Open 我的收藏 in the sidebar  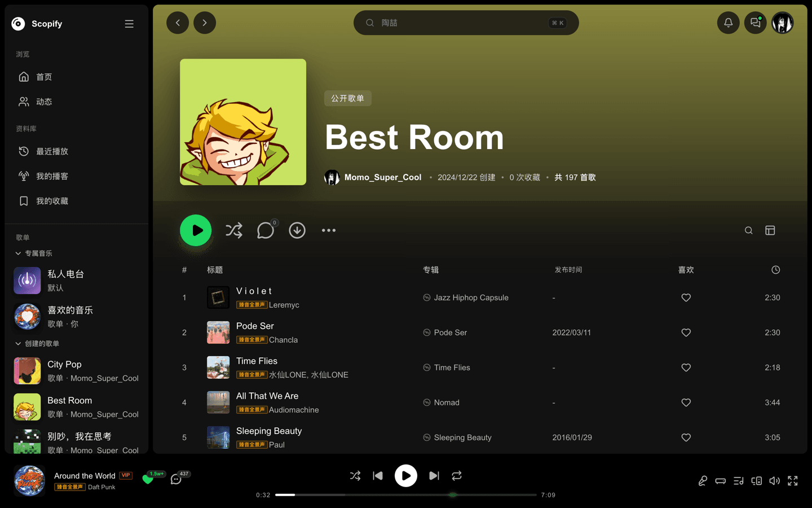[x=76, y=201]
